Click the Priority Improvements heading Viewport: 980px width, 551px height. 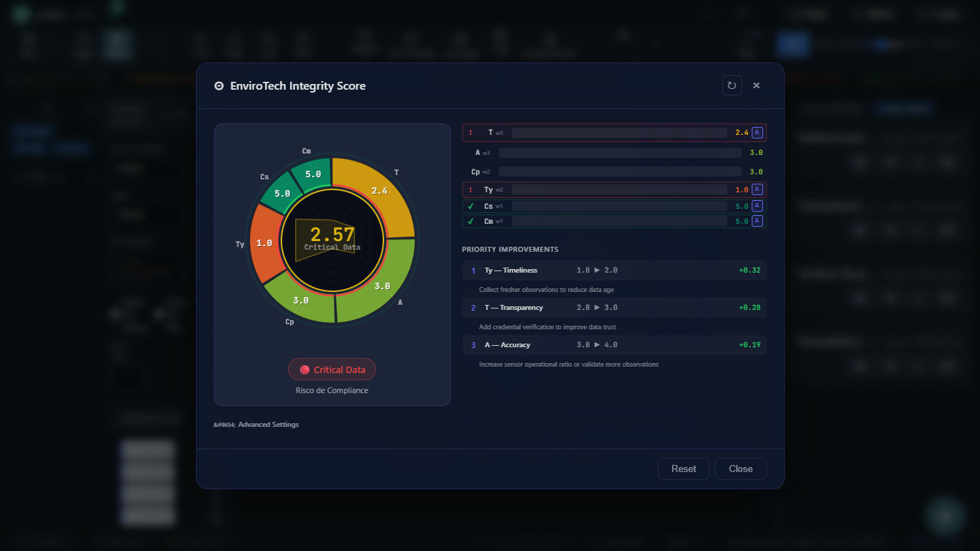pos(510,250)
